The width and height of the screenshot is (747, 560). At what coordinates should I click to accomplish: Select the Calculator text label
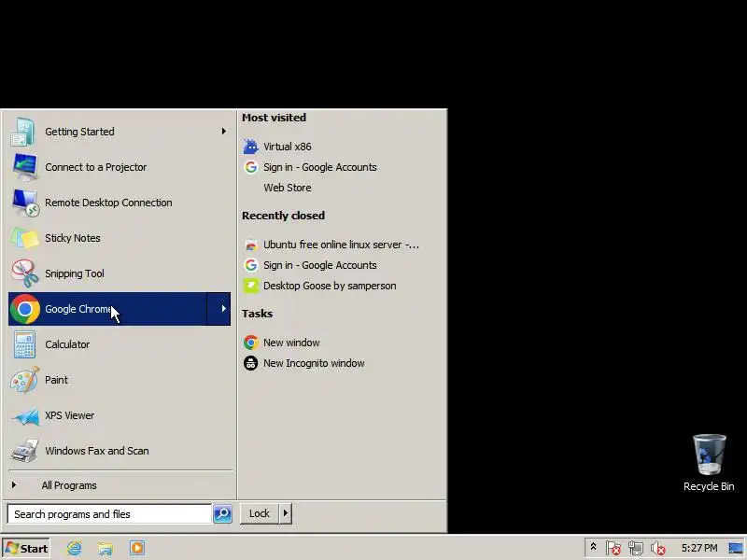(67, 344)
